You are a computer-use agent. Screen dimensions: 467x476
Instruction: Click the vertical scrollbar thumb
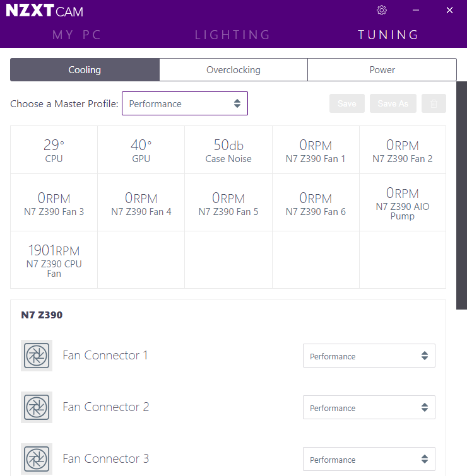tap(461, 195)
